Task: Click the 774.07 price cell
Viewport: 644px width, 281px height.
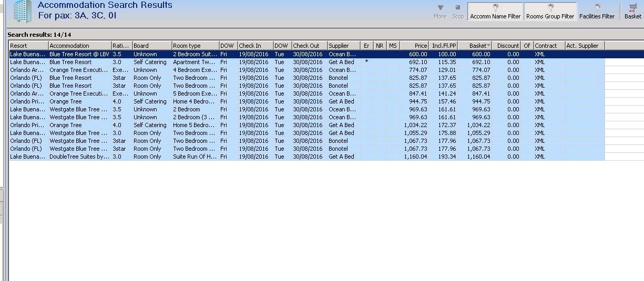Action: coord(414,70)
